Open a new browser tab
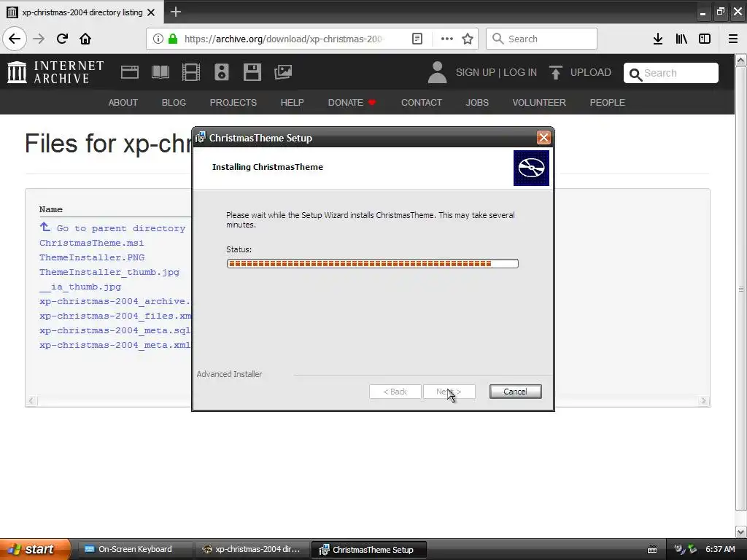 point(175,12)
